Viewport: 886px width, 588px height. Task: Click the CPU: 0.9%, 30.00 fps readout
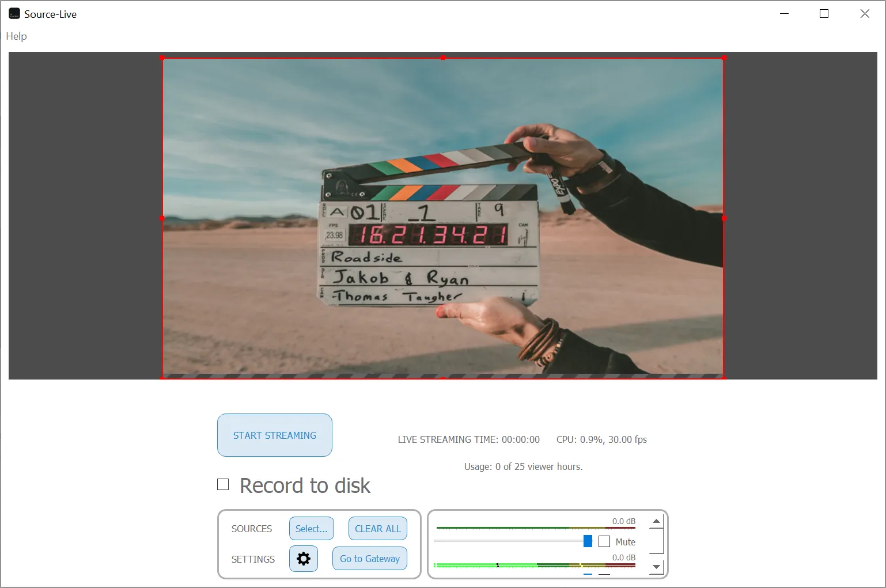(601, 439)
